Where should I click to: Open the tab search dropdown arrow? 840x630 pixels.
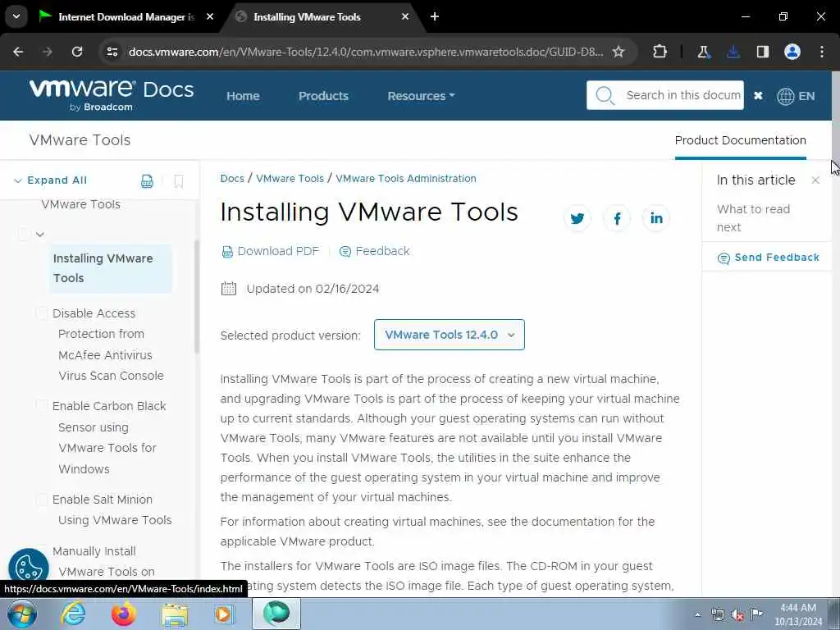click(16, 16)
